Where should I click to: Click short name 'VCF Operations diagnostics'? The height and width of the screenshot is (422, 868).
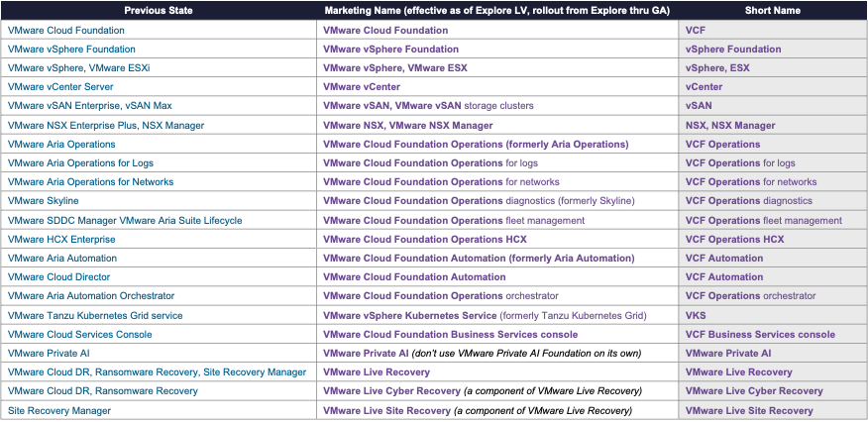(773, 201)
